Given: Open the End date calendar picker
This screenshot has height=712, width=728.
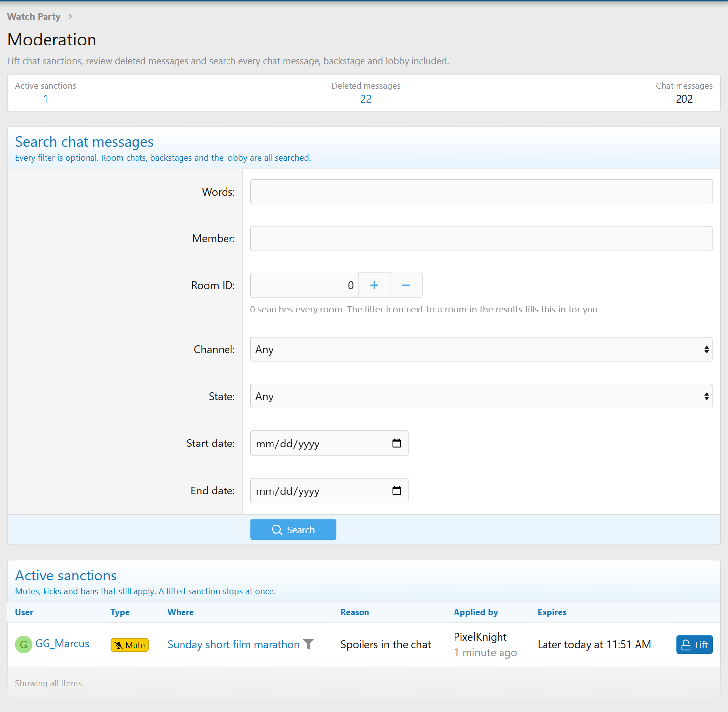Looking at the screenshot, I should [397, 490].
